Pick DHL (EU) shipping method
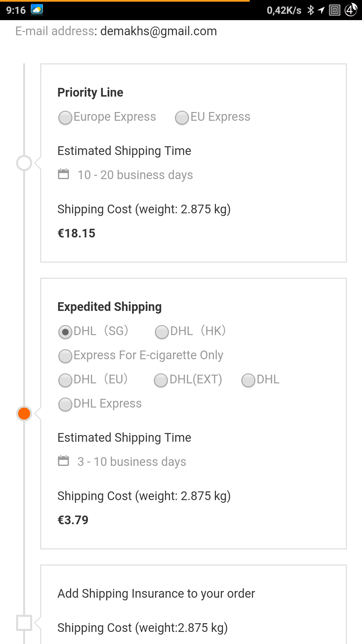This screenshot has width=362, height=644. point(65,380)
